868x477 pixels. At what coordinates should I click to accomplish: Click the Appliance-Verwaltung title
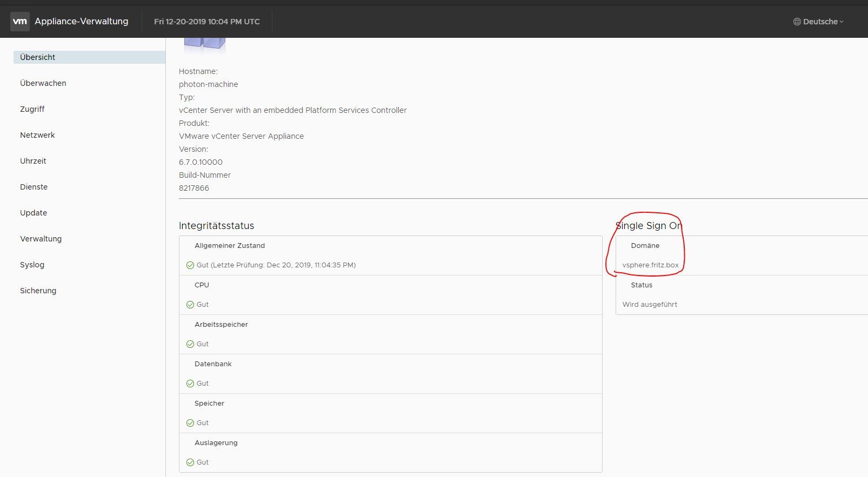[82, 21]
